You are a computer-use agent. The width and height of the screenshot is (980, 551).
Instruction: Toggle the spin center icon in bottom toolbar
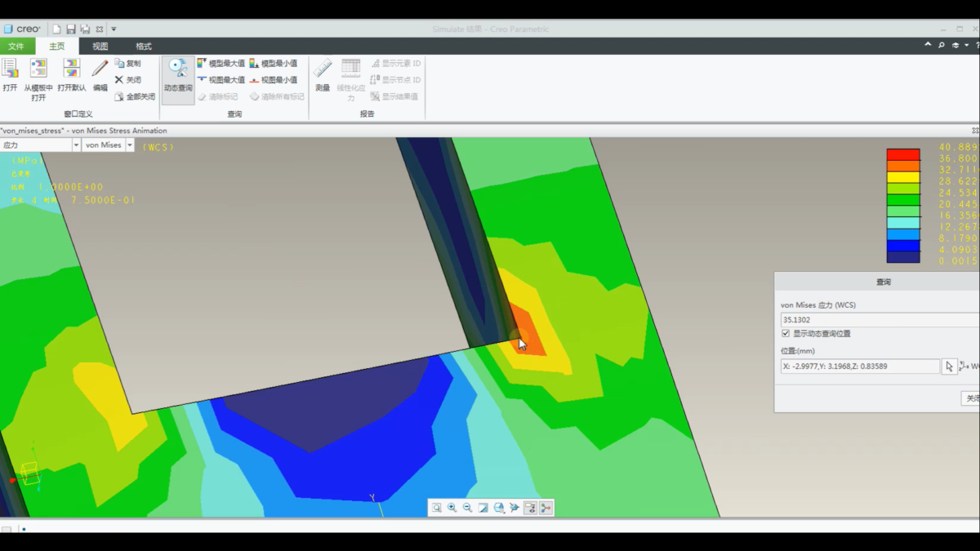pyautogui.click(x=546, y=508)
